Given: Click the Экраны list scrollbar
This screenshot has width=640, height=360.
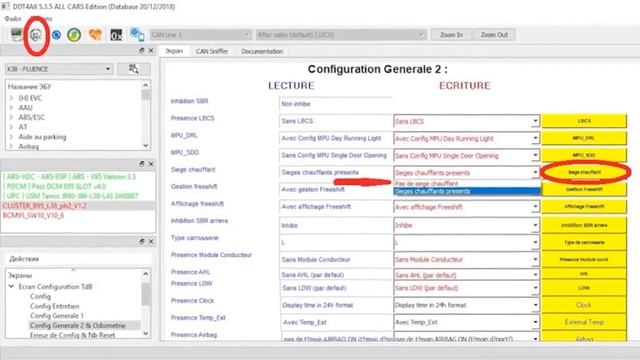Looking at the screenshot, I should [146, 304].
